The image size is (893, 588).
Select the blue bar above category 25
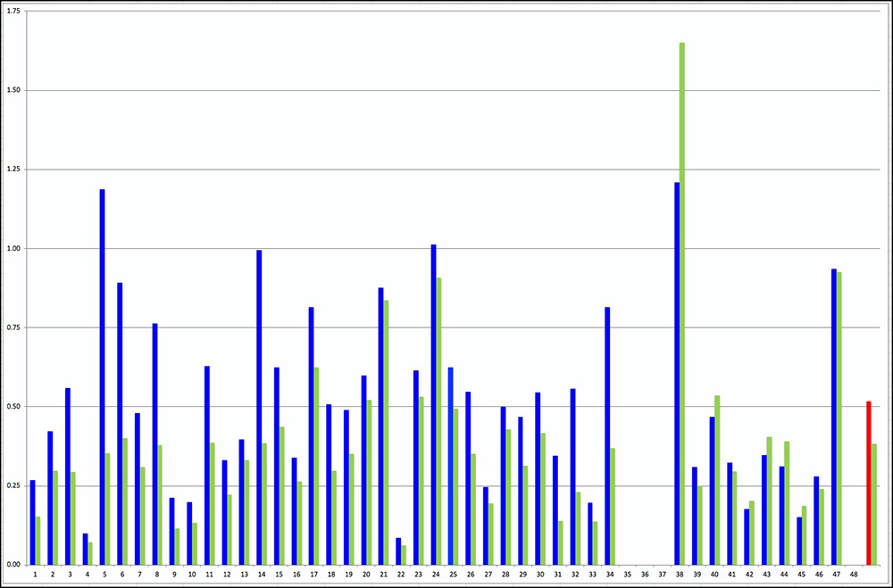tap(450, 466)
